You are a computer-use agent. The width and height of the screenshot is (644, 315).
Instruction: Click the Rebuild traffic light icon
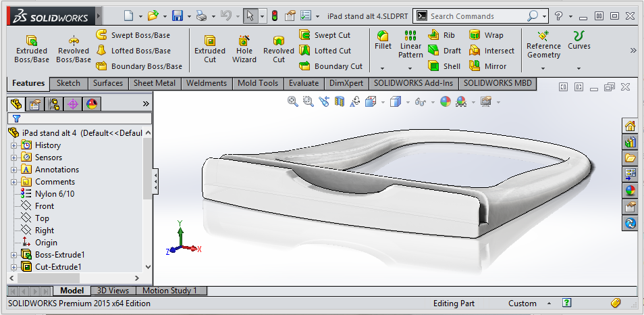(274, 16)
